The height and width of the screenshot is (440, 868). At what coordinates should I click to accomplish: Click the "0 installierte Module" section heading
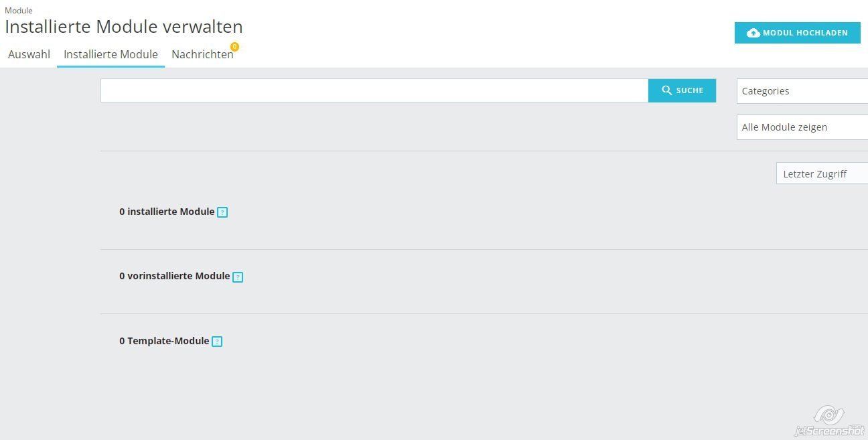[167, 212]
